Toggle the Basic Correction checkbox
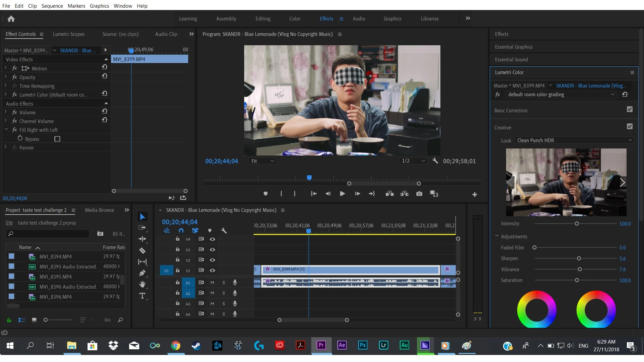Screen dimensions: 644x362 click(x=630, y=109)
